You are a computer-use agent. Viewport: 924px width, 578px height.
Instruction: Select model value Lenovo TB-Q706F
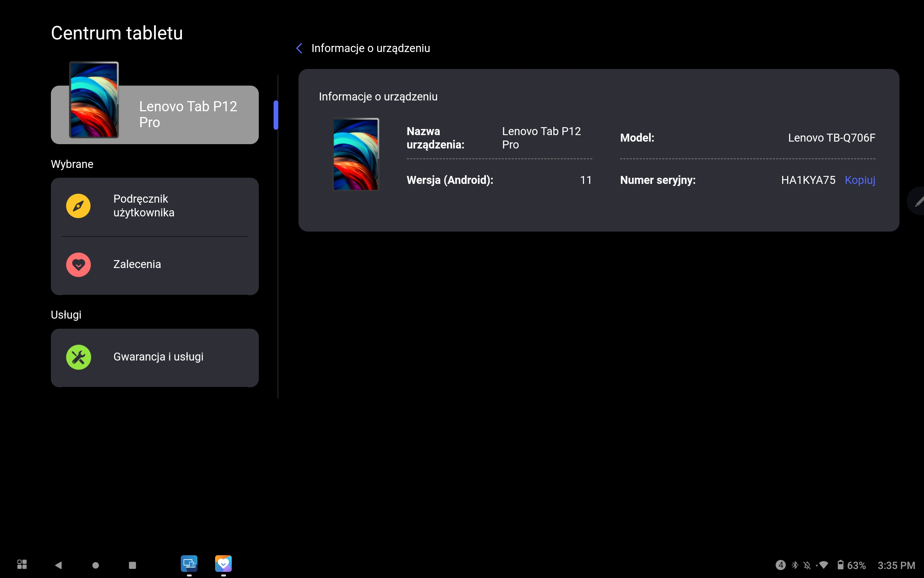tap(832, 138)
